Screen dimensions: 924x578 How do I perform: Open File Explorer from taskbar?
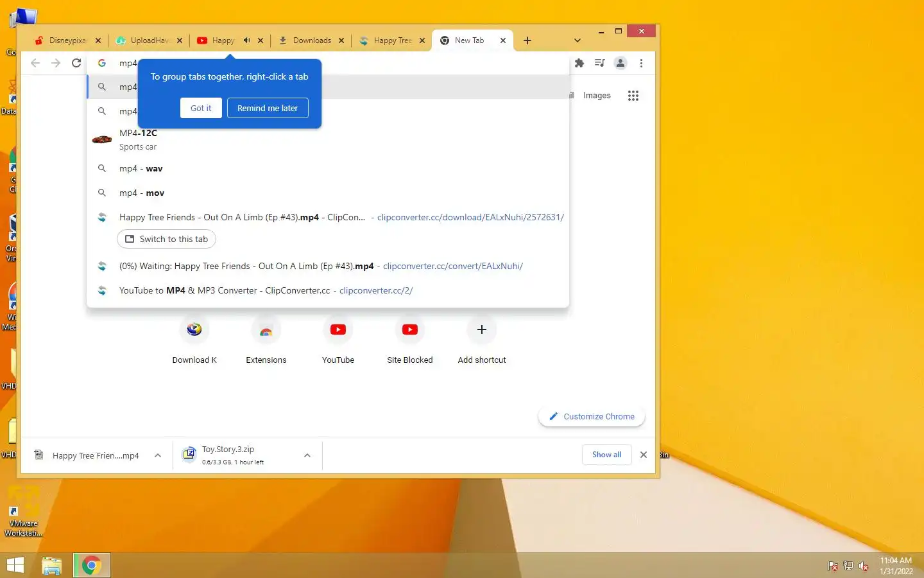pos(52,565)
